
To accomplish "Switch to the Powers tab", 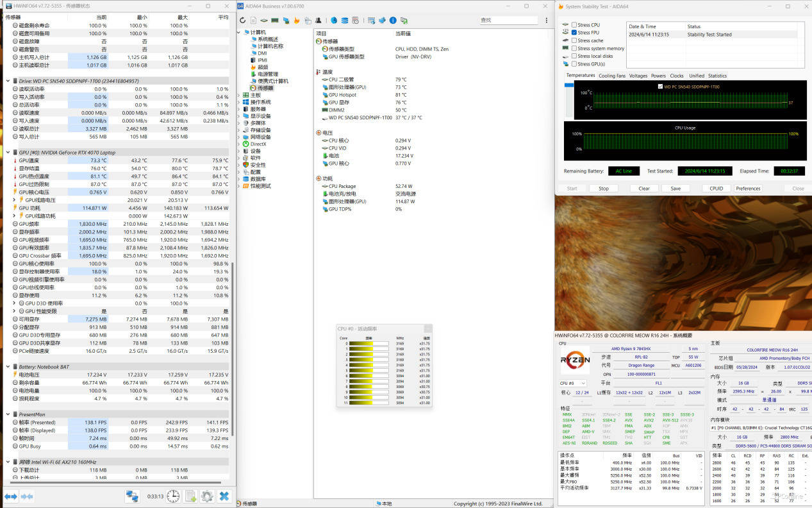I will click(659, 76).
